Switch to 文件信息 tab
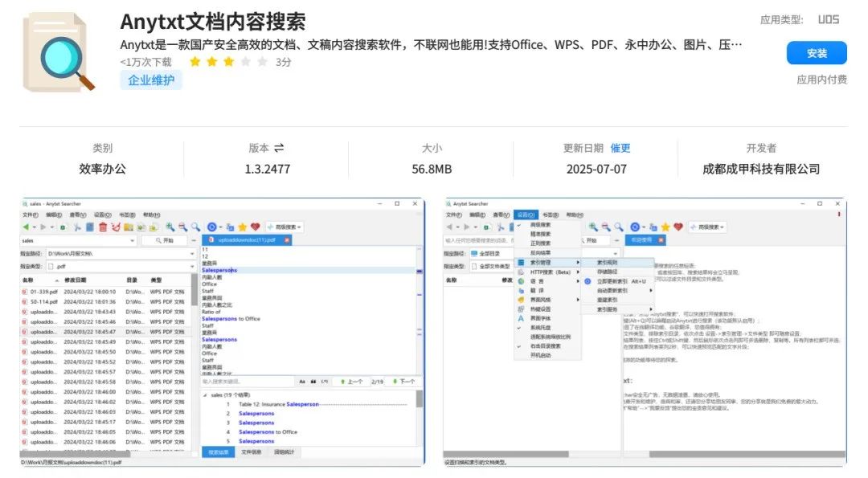The image size is (868, 478). click(251, 452)
